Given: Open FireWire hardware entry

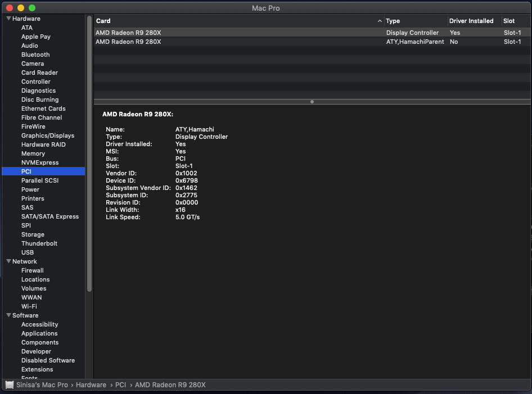Looking at the screenshot, I should [x=33, y=126].
